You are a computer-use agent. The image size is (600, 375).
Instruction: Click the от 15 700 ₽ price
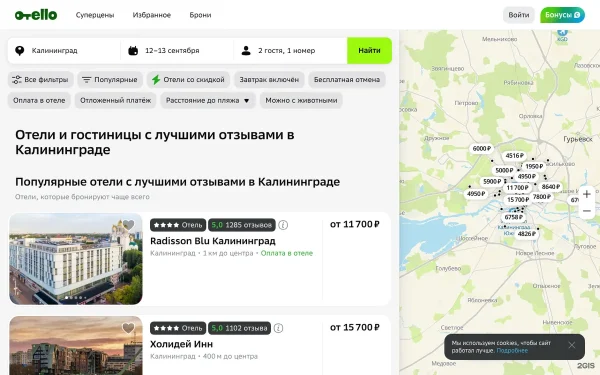click(x=355, y=328)
